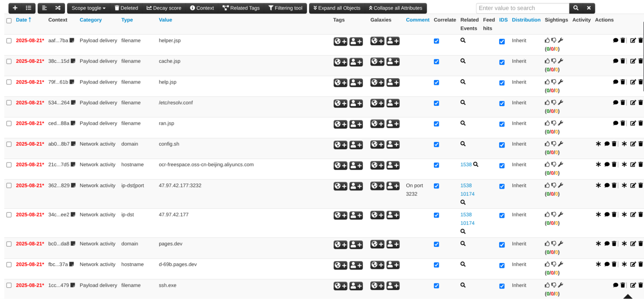This screenshot has width=644, height=299.
Task: Sort by the Type column header
Action: tap(127, 20)
